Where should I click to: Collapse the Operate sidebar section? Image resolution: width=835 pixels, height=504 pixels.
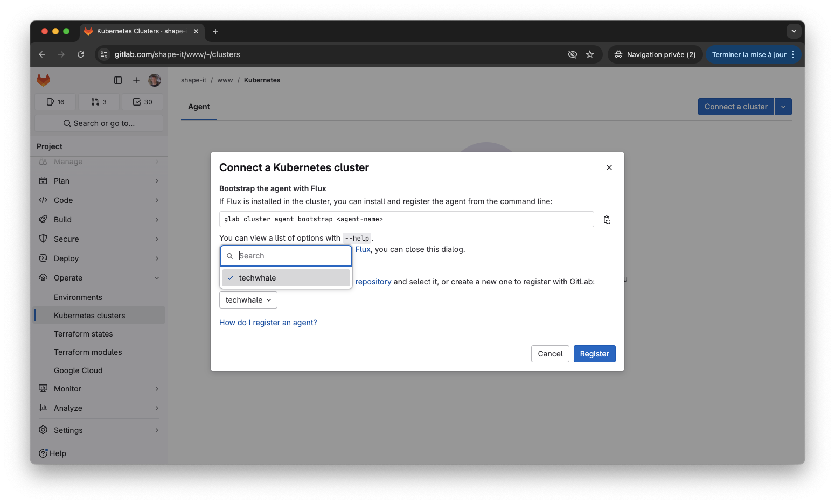coord(99,278)
